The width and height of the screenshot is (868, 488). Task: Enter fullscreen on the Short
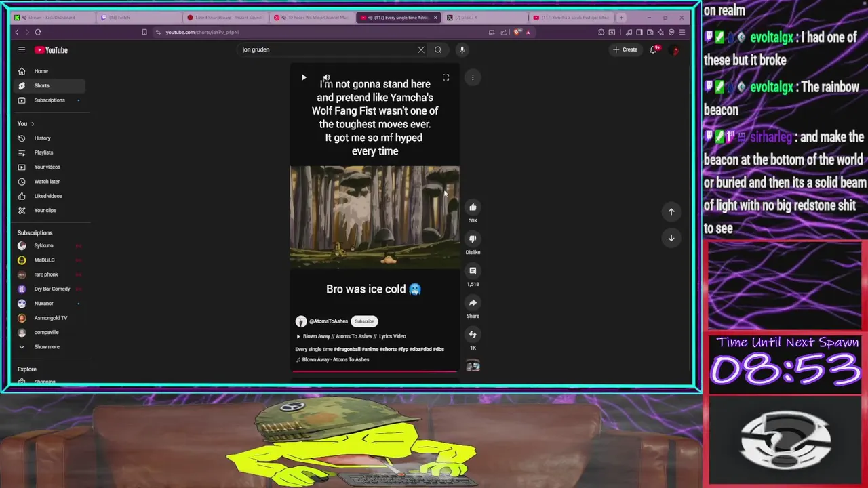click(446, 78)
